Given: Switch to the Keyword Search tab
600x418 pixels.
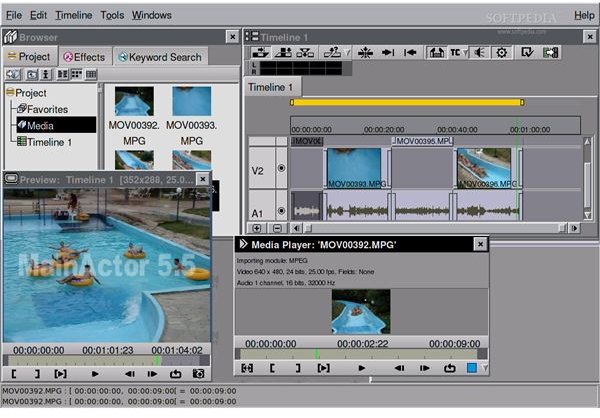Looking at the screenshot, I should tap(160, 57).
